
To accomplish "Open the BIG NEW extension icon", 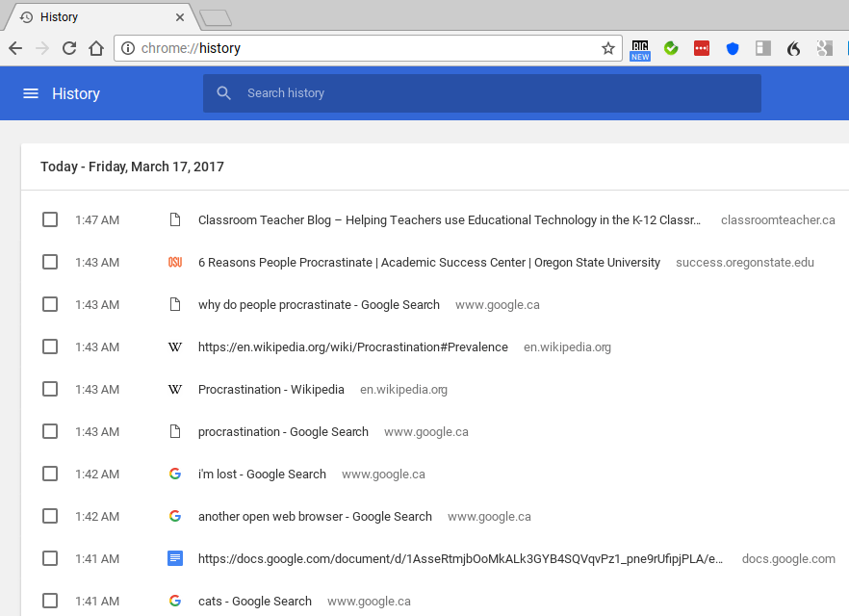I will (640, 49).
